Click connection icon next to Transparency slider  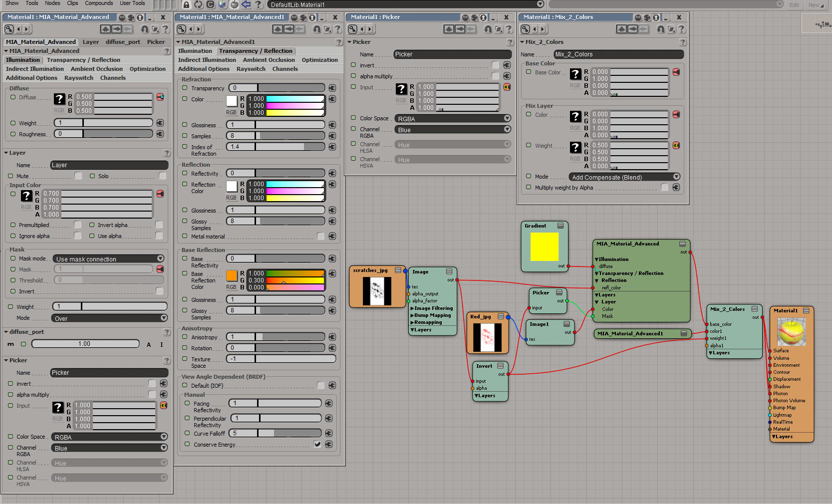[x=332, y=88]
